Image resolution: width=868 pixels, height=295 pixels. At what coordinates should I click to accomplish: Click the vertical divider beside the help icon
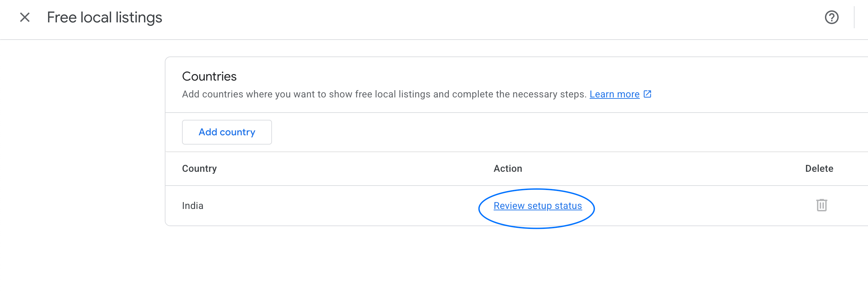point(854,17)
